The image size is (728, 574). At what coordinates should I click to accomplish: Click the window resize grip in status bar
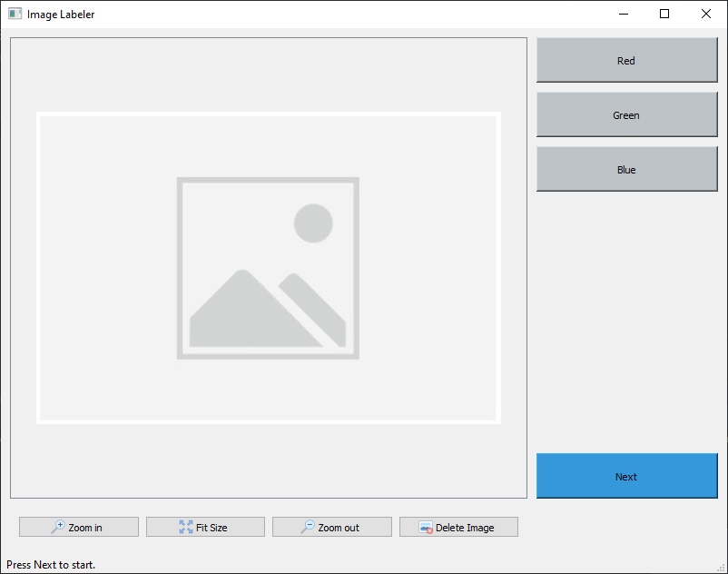(x=721, y=568)
